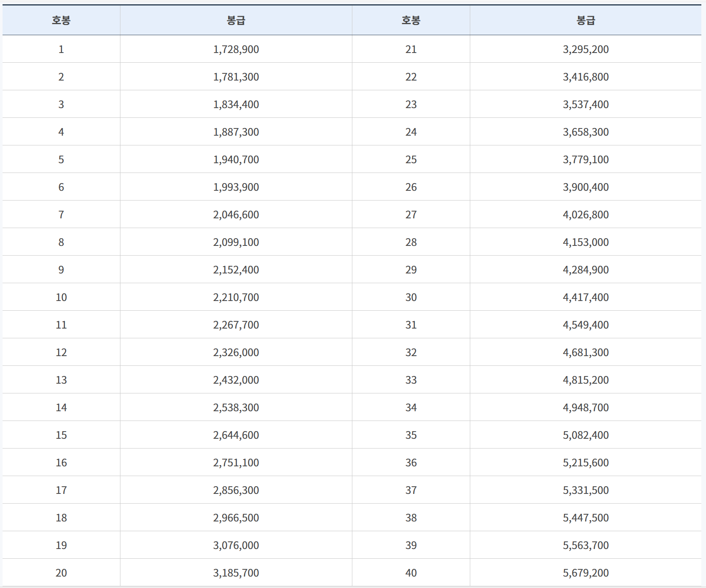Select the salary value 5,215,600

[586, 463]
